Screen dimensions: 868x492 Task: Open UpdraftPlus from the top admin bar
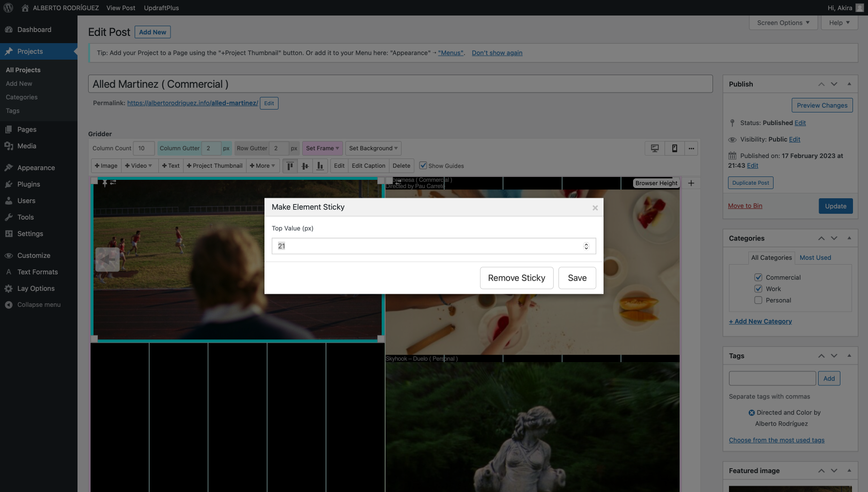click(161, 8)
